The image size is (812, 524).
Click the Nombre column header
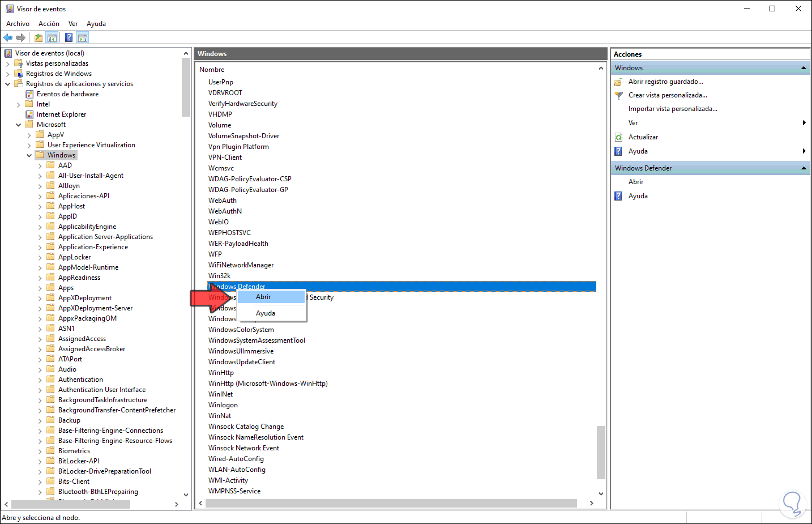(x=212, y=70)
